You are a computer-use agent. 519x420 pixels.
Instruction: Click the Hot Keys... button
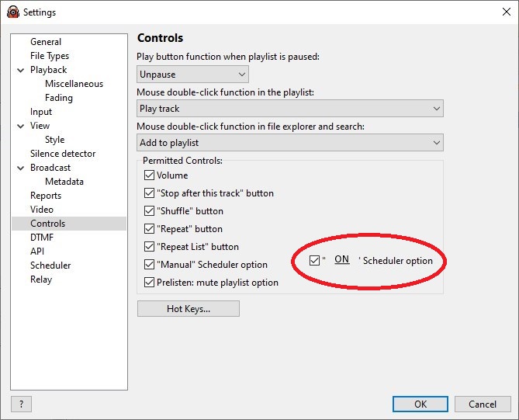[189, 309]
